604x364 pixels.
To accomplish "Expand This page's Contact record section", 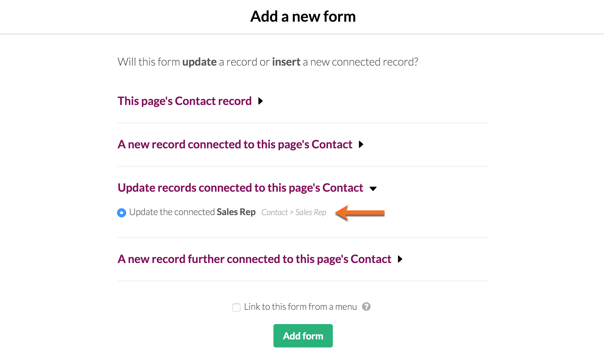I will pyautogui.click(x=185, y=101).
